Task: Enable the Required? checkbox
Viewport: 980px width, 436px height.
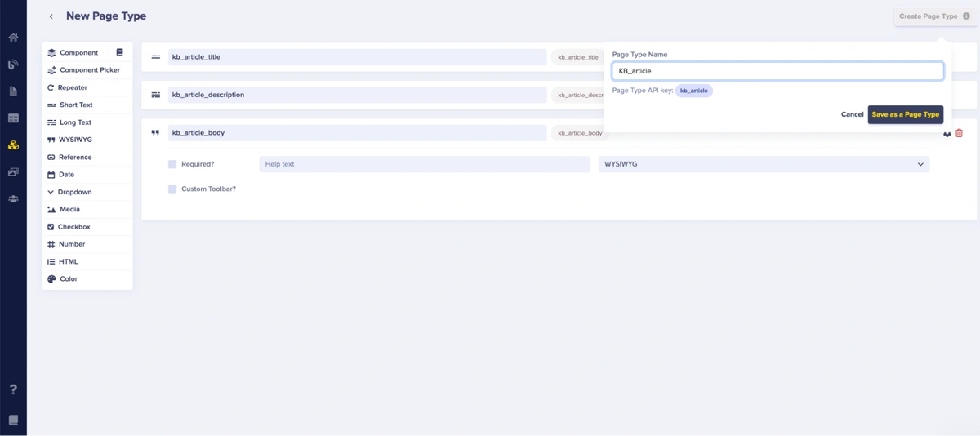Action: (x=172, y=164)
